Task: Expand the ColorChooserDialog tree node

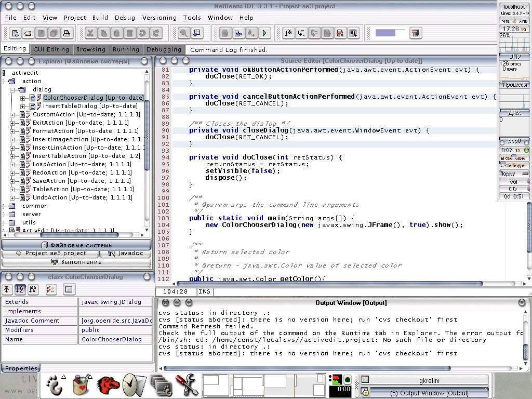Action: [x=23, y=98]
